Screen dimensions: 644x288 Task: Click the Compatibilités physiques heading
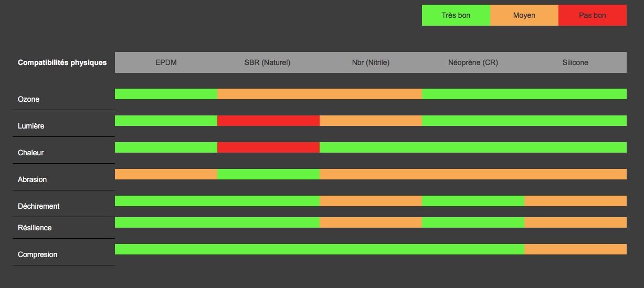[x=62, y=62]
